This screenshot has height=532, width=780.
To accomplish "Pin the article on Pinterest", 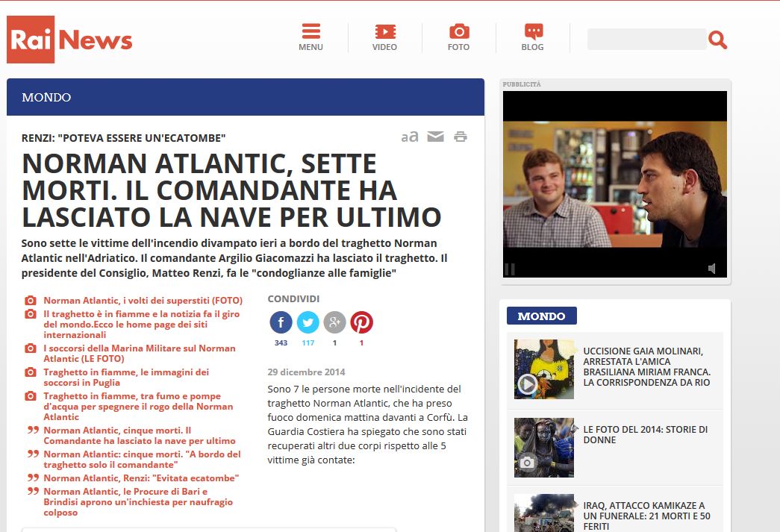I will [x=361, y=322].
